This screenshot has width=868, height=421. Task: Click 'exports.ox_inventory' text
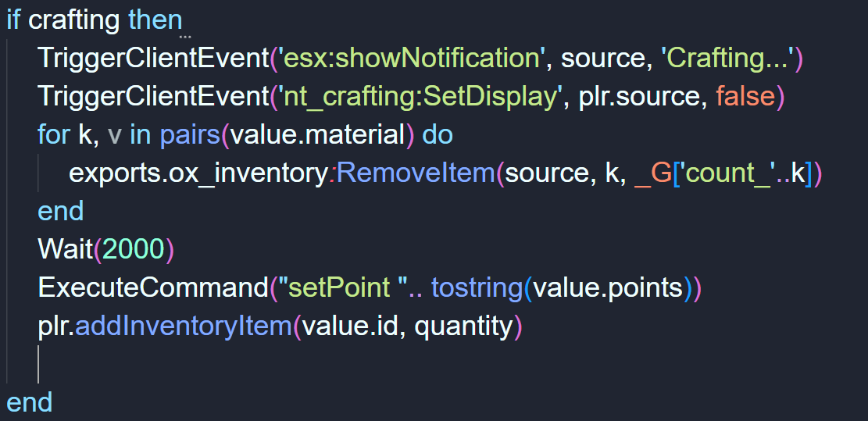[x=198, y=173]
